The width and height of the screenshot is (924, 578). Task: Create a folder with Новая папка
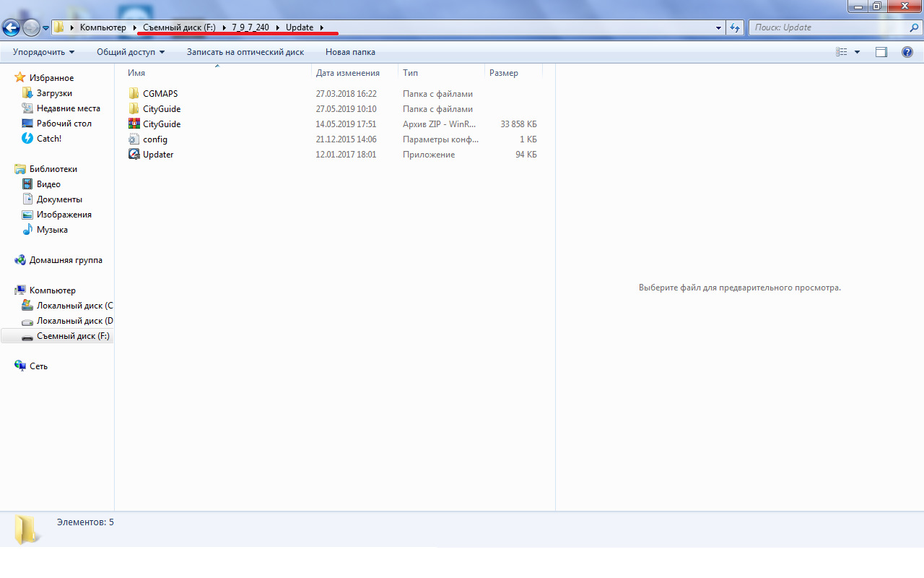click(350, 52)
